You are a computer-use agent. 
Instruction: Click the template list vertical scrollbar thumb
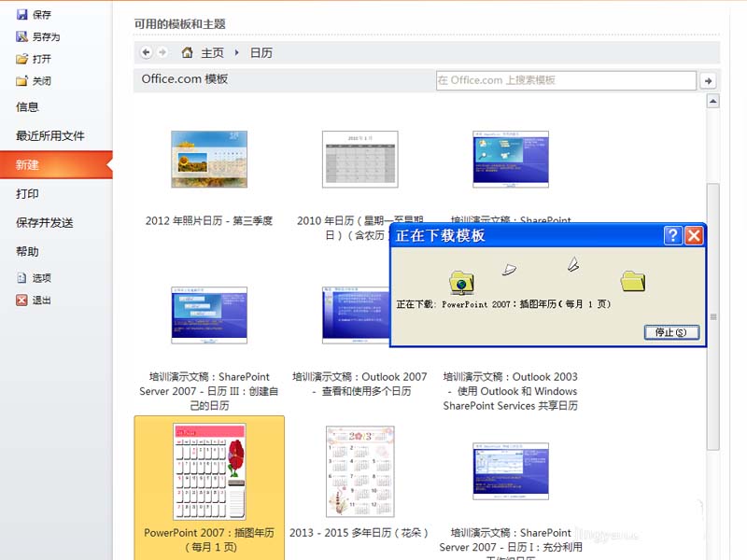(712, 316)
